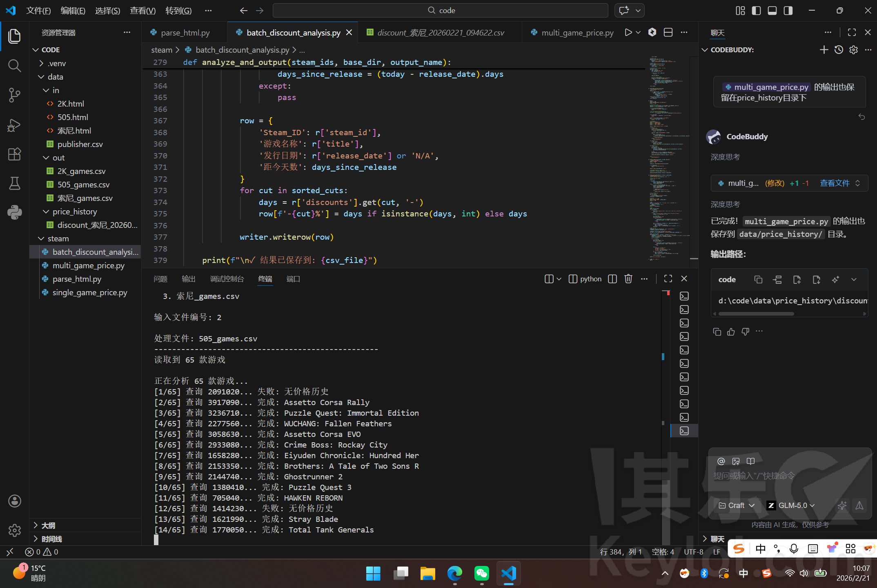
Task: Open the Source Control view
Action: 14,95
